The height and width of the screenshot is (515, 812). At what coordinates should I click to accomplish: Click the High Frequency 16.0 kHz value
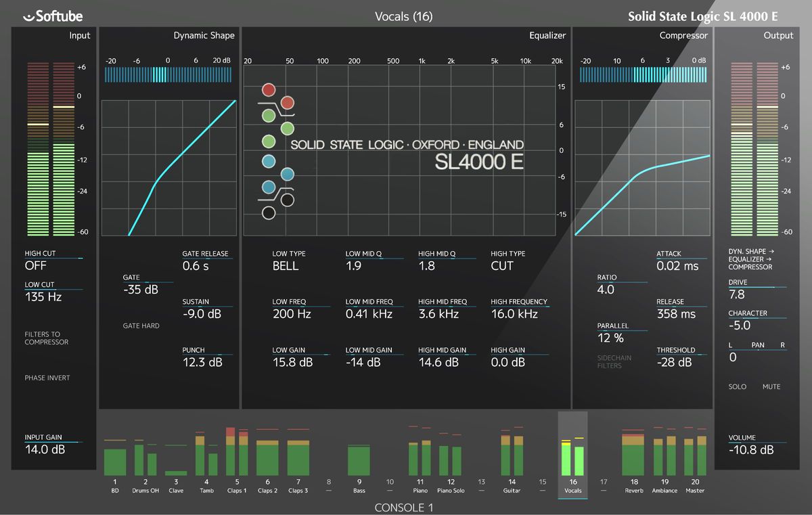(514, 314)
